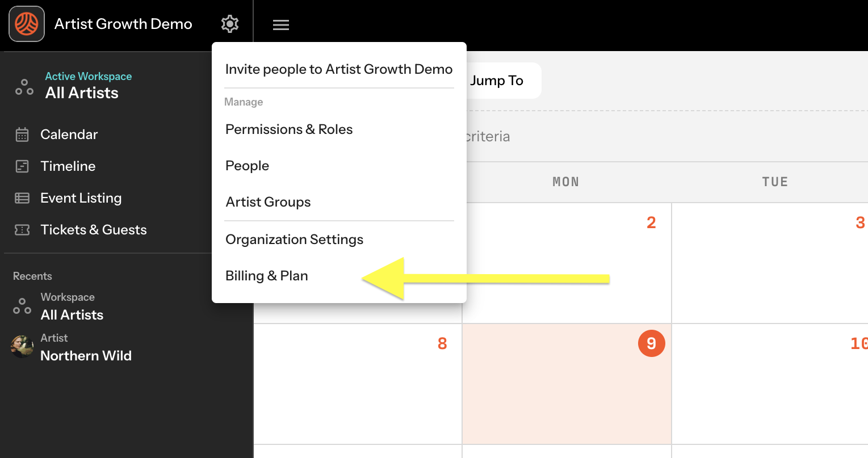Image resolution: width=868 pixels, height=458 pixels.
Task: Open Event Listing in the sidebar
Action: tap(81, 198)
